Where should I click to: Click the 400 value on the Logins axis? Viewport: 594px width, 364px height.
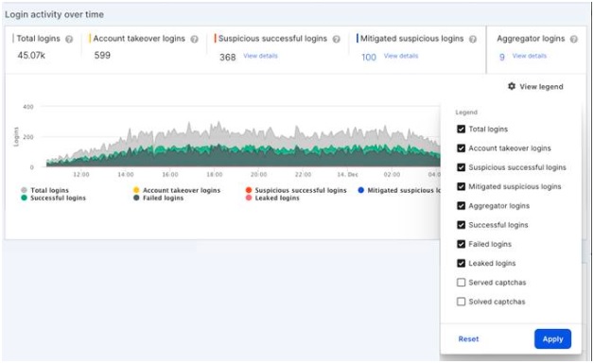(28, 107)
